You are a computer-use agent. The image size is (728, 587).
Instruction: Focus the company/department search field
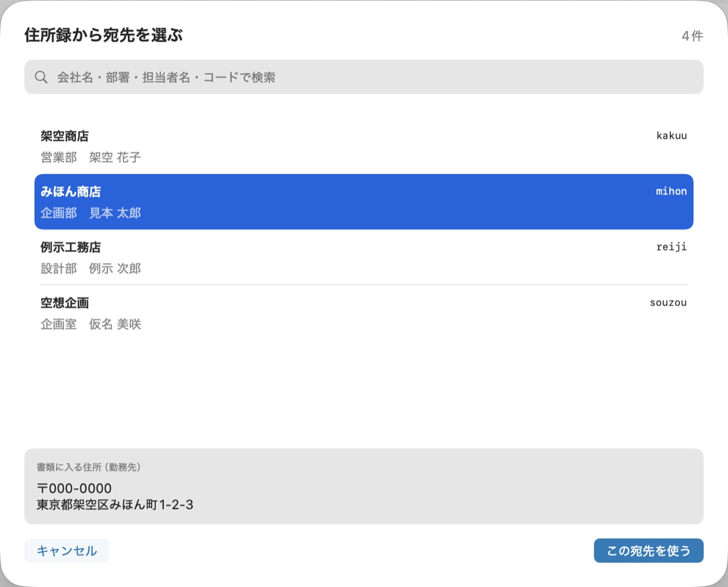coord(364,77)
